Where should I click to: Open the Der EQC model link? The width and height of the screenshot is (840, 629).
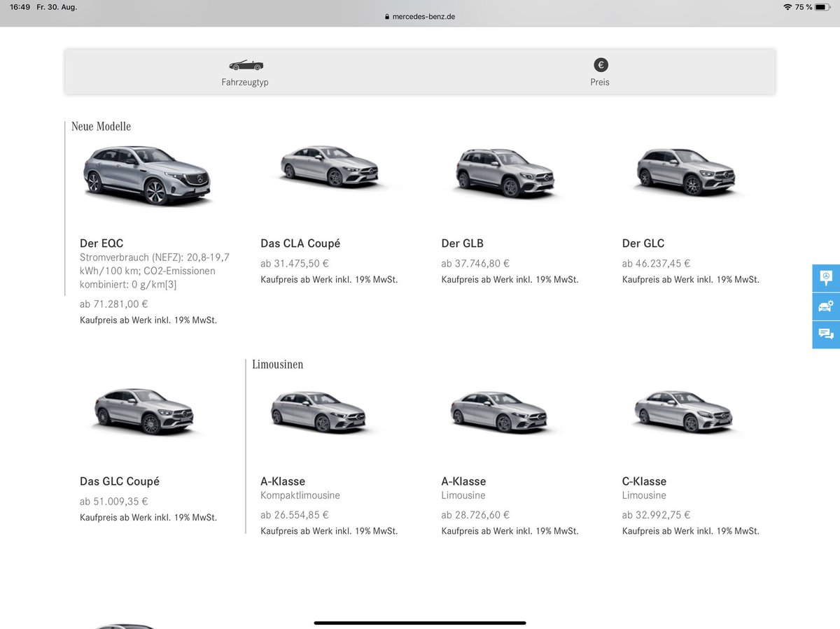point(101,243)
